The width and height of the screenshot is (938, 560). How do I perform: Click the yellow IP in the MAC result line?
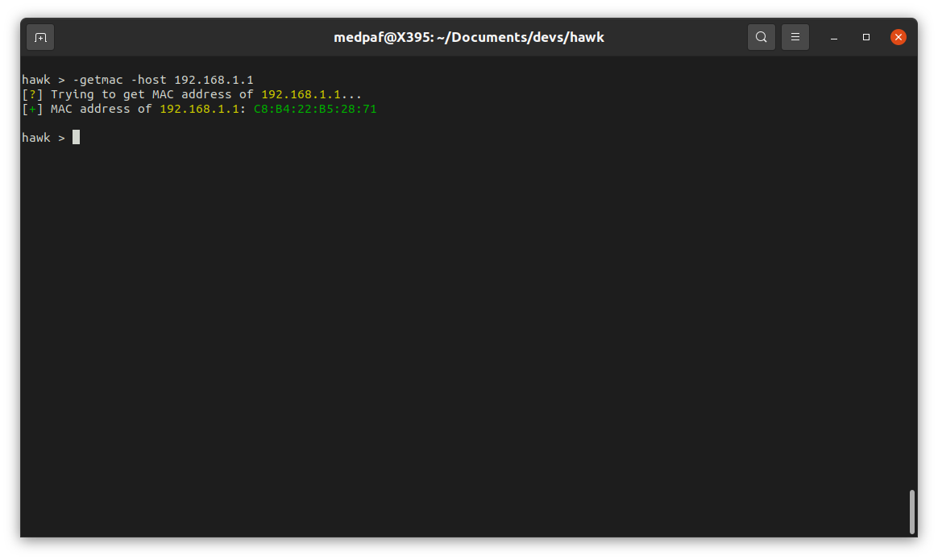click(x=199, y=109)
